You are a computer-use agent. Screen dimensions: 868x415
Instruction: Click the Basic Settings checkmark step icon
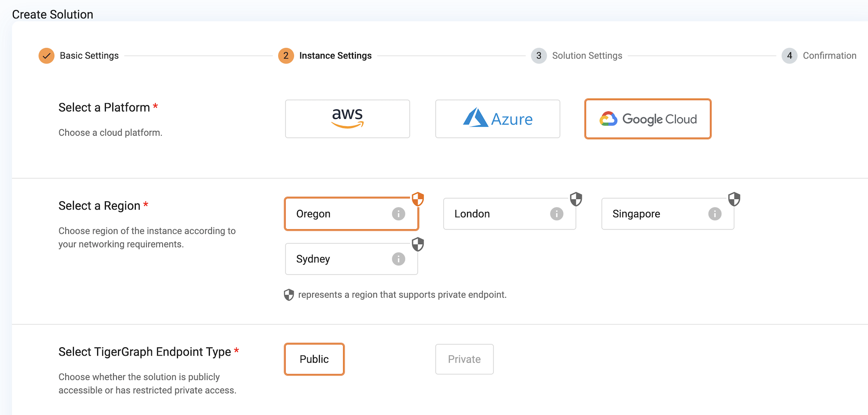coord(46,56)
